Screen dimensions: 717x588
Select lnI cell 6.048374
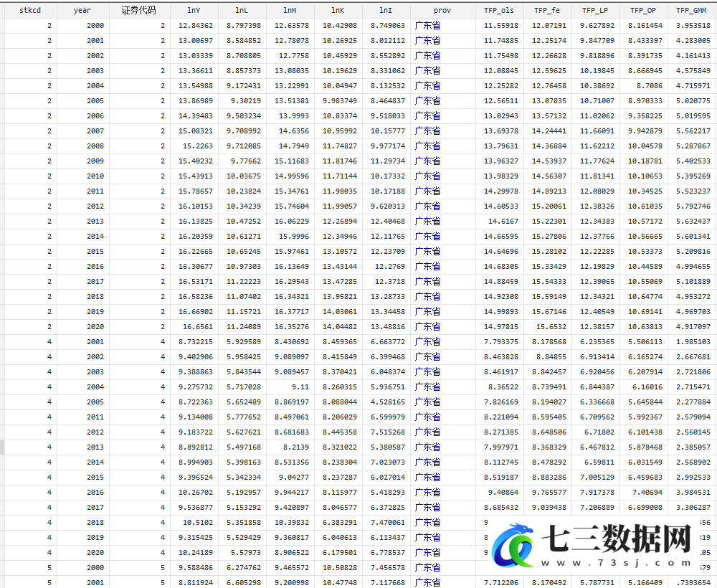tap(386, 371)
